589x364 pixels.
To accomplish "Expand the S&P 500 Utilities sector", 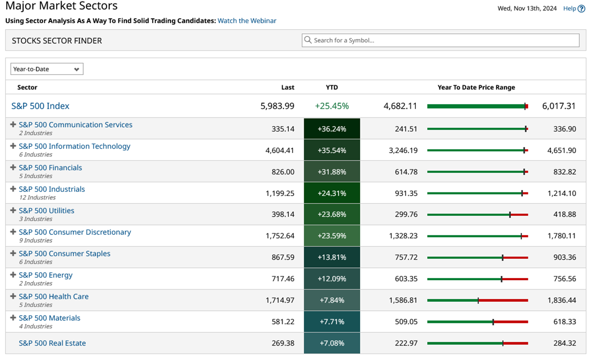I will tap(13, 210).
